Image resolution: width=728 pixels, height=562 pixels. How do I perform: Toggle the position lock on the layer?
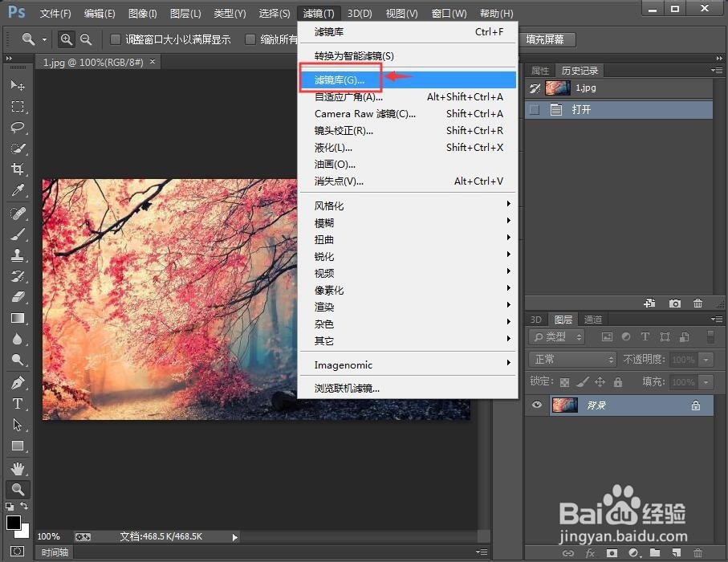(x=600, y=382)
